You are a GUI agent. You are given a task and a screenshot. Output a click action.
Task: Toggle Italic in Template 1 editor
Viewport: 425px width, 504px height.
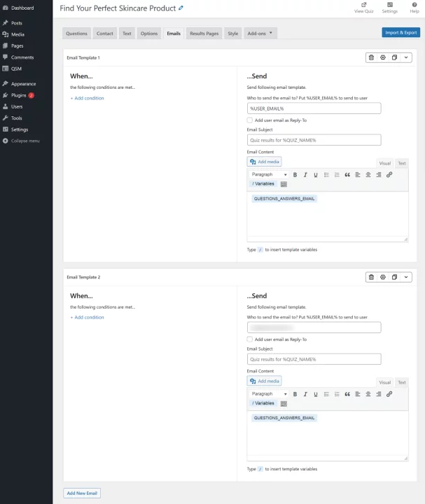pos(305,175)
